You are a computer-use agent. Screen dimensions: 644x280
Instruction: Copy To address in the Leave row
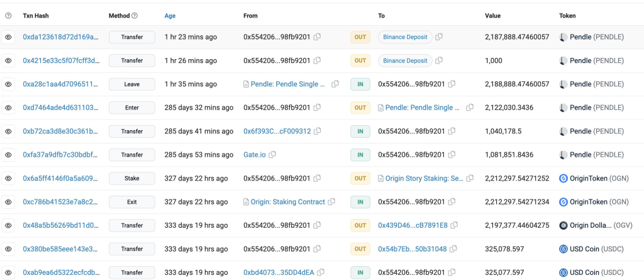pos(452,84)
